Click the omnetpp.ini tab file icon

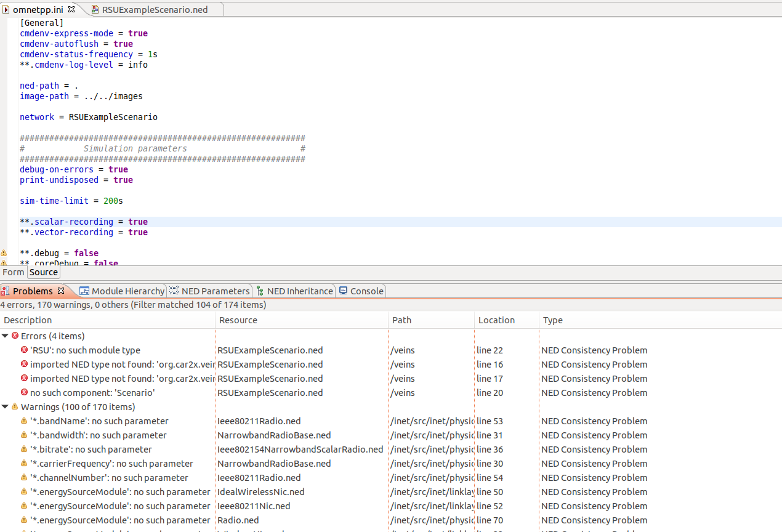tap(7, 9)
